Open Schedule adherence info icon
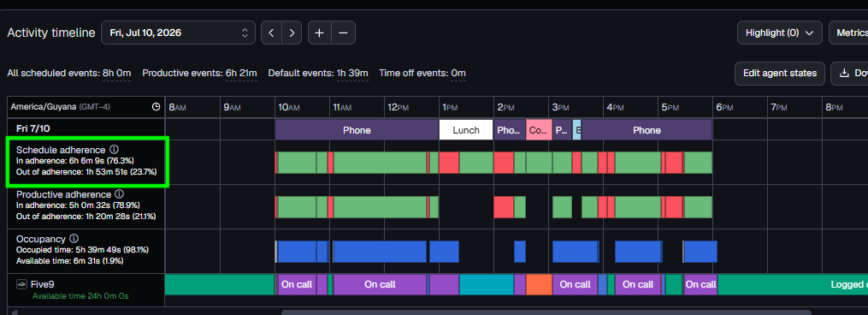 click(114, 150)
